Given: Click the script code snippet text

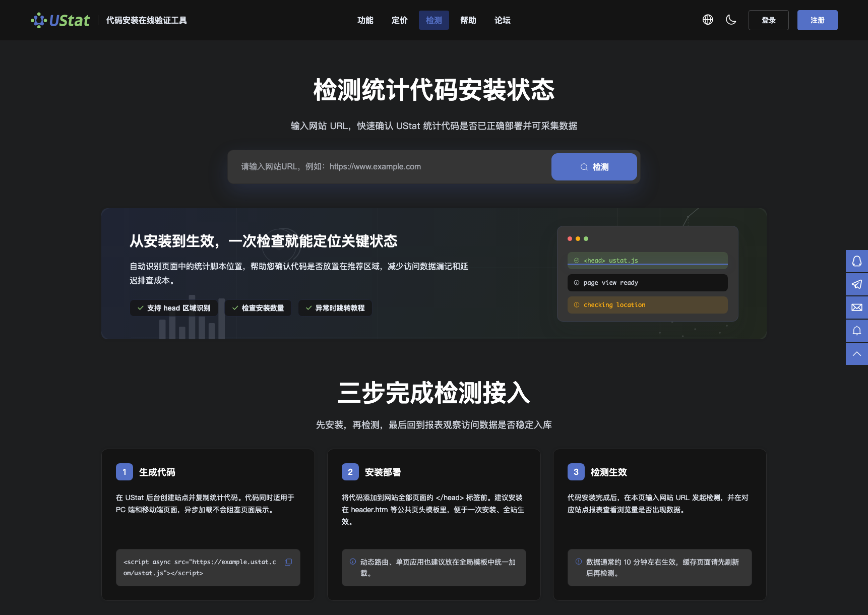Looking at the screenshot, I should coord(200,568).
